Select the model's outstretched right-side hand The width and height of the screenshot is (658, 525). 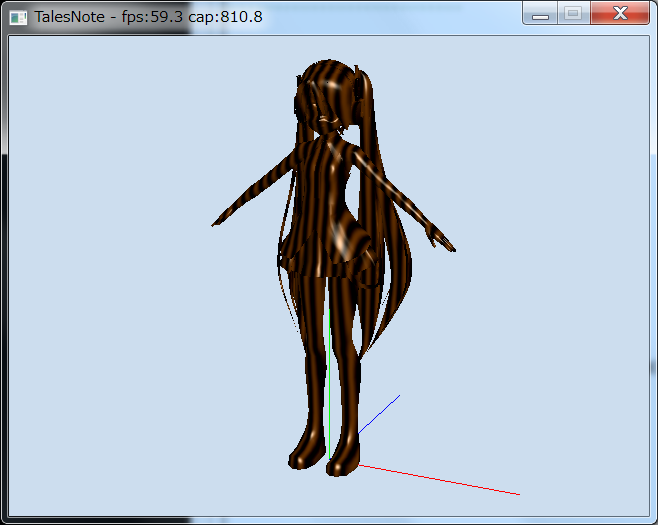(442, 243)
